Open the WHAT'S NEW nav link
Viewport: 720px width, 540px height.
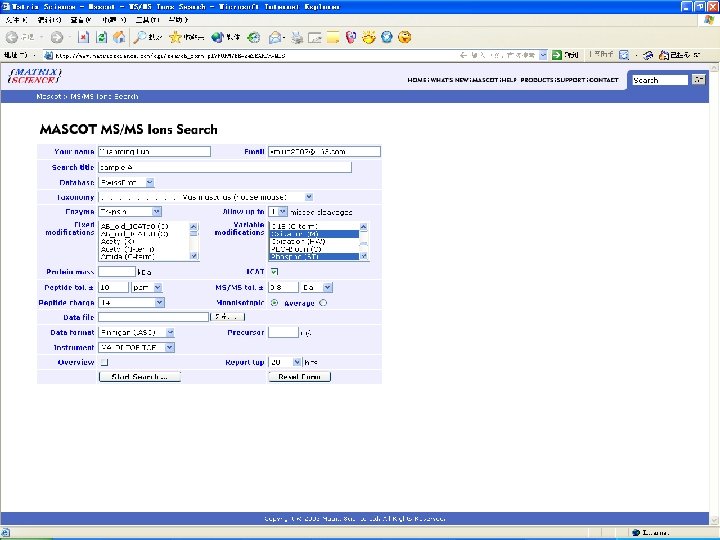(x=450, y=80)
